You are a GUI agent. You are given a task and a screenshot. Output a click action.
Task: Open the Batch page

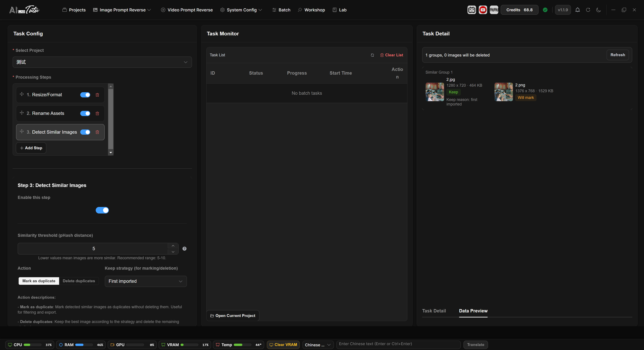[x=281, y=10]
